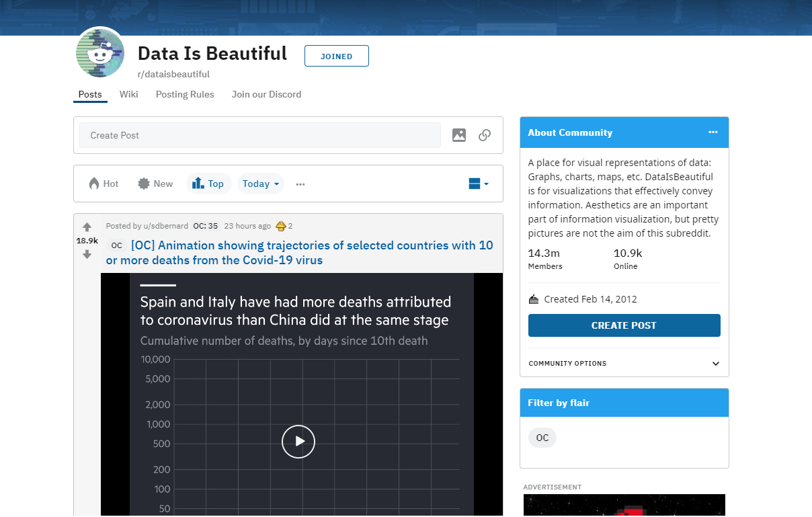Expand Community Options section
812x517 pixels.
[624, 364]
